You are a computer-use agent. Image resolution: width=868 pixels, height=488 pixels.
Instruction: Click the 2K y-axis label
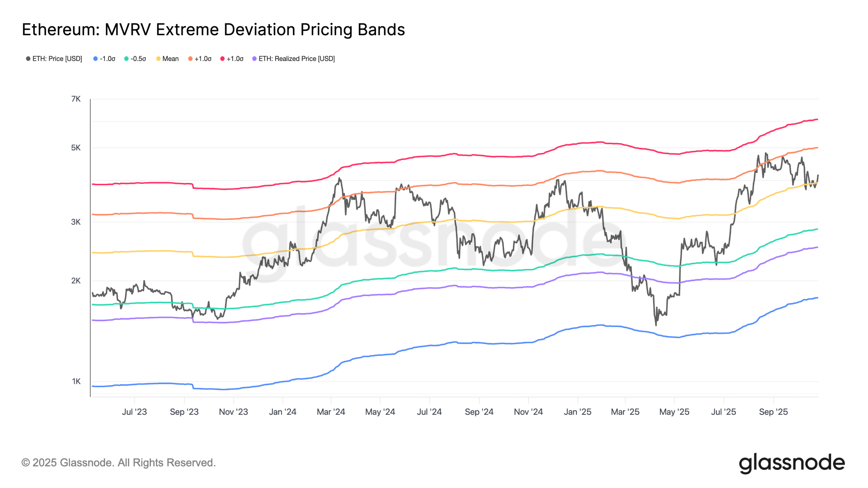pyautogui.click(x=76, y=281)
